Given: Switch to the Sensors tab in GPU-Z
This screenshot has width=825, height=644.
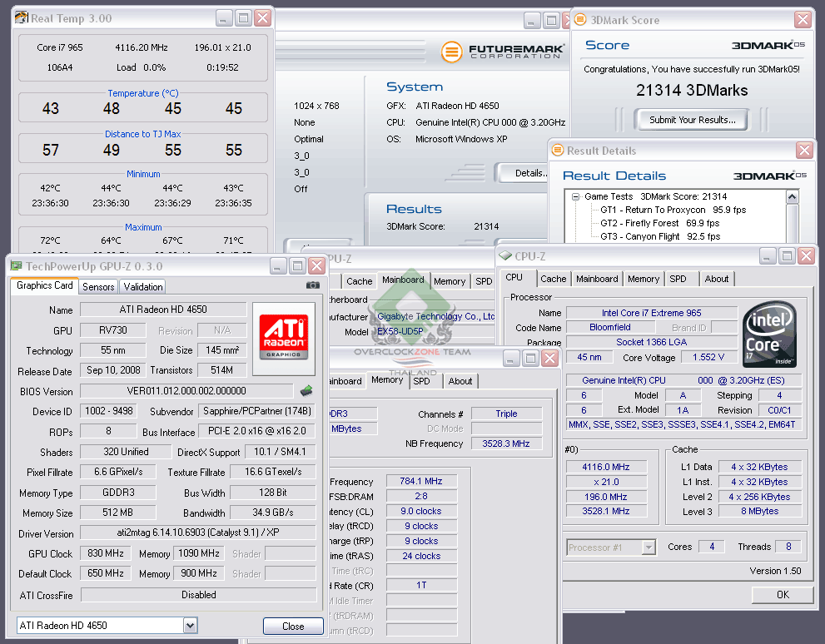Looking at the screenshot, I should pyautogui.click(x=98, y=286).
